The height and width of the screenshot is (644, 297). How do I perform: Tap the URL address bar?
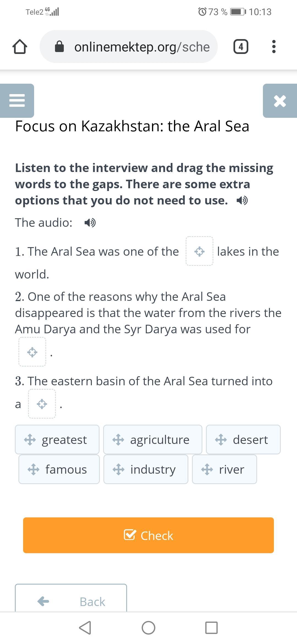129,47
